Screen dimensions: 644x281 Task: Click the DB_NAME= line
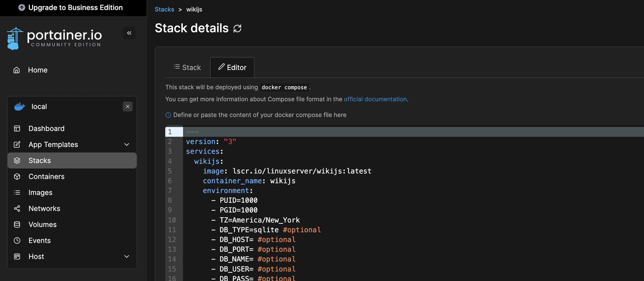click(253, 259)
